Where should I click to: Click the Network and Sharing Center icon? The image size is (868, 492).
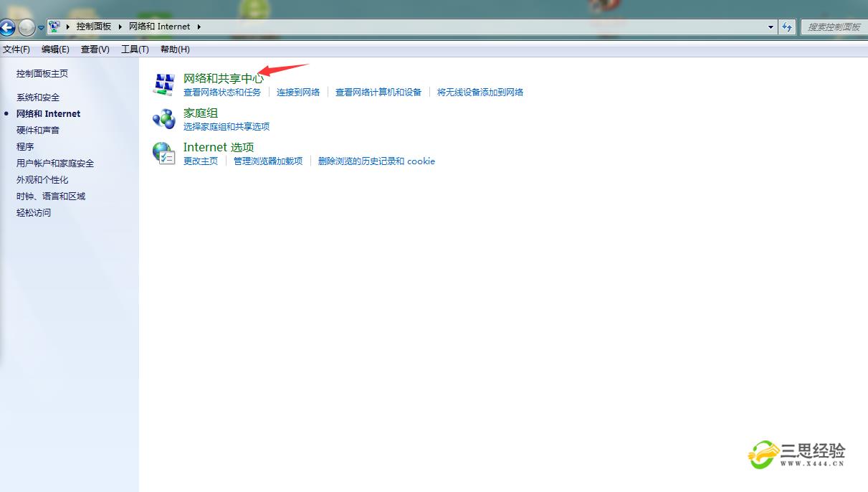point(164,84)
